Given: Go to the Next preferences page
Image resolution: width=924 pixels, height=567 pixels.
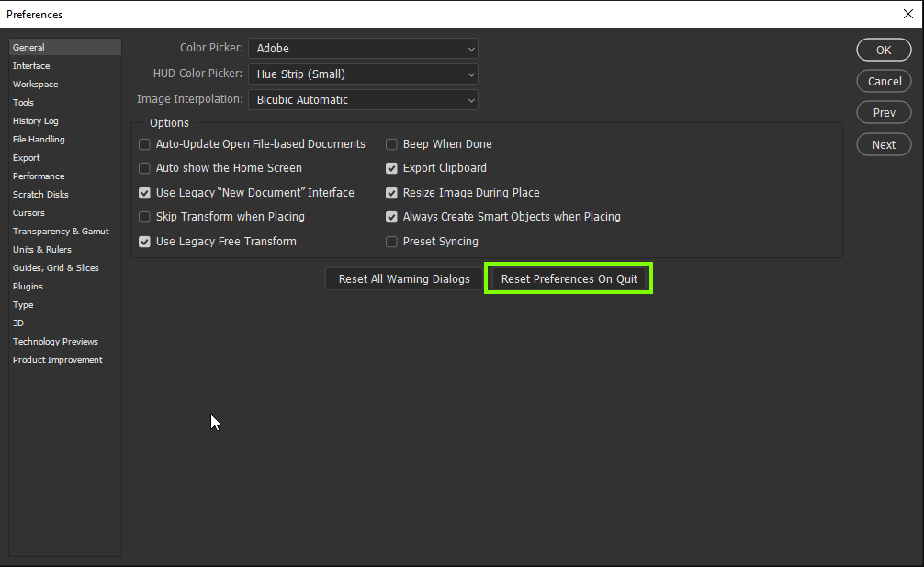Looking at the screenshot, I should click(x=883, y=144).
